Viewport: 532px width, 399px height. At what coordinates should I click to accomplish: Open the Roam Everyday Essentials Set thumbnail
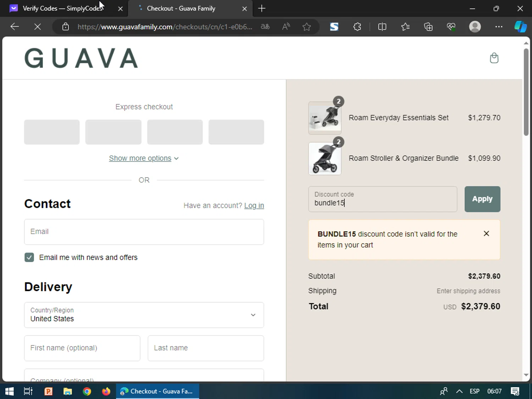[x=325, y=118]
